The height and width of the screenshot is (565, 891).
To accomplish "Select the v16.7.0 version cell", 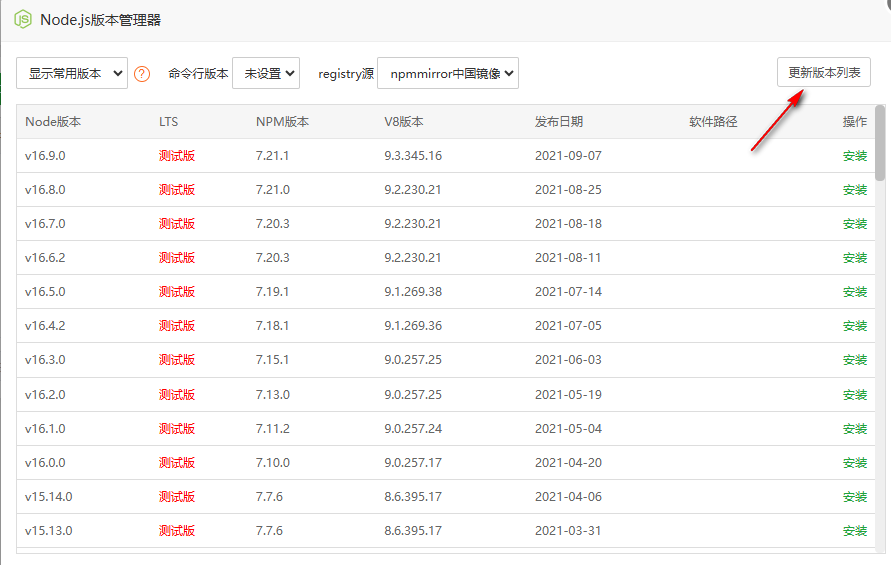I will click(x=45, y=224).
